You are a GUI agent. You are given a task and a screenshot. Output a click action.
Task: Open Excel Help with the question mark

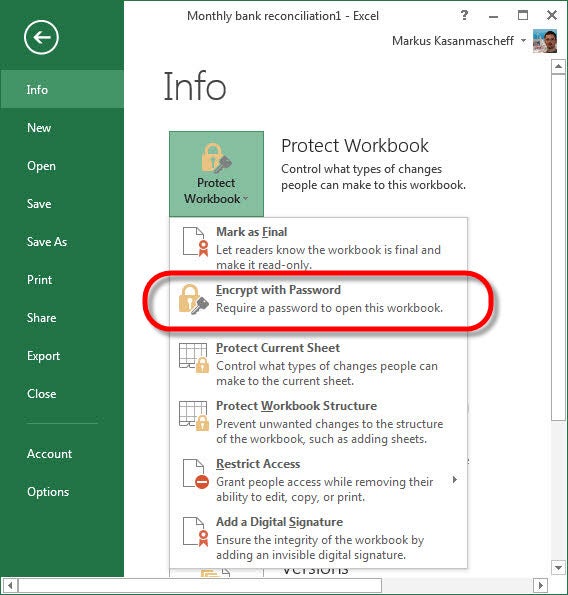pyautogui.click(x=464, y=16)
